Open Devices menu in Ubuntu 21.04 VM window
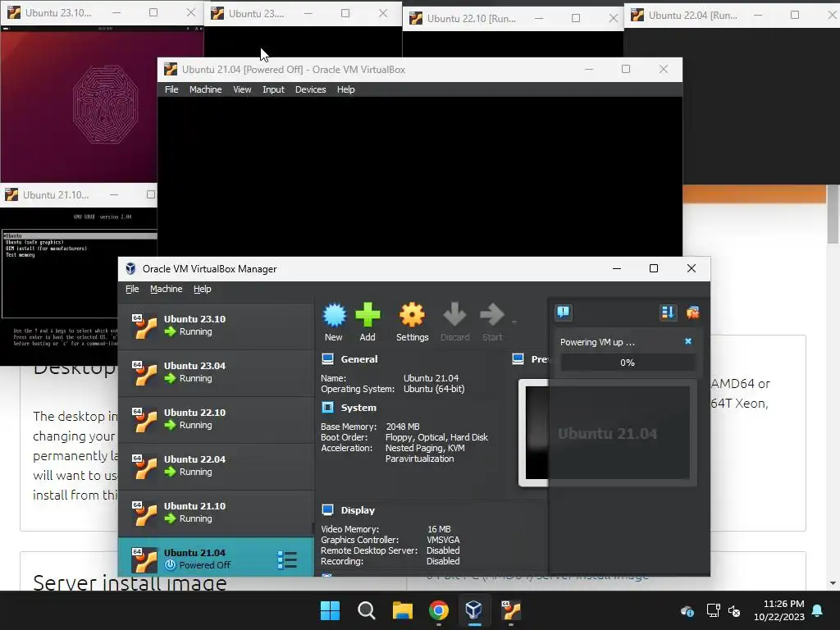Screen dimensions: 840x630 [310, 89]
